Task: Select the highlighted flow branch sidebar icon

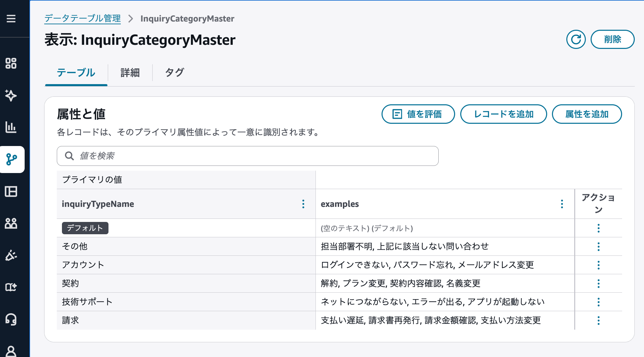Action: click(12, 159)
